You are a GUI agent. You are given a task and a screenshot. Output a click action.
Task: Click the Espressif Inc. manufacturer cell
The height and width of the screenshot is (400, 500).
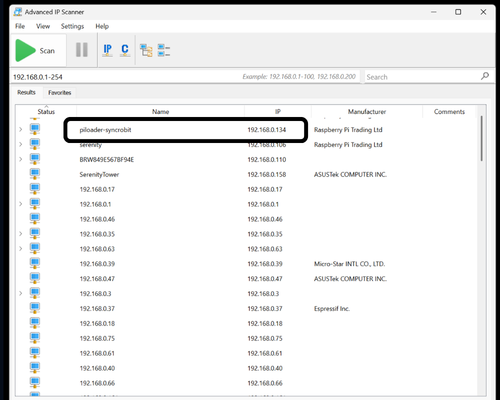pos(332,309)
